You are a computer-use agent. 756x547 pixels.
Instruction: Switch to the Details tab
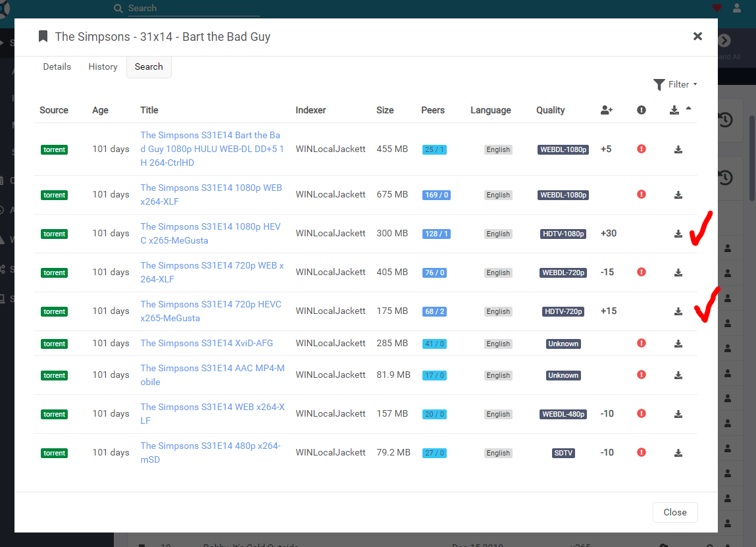[x=57, y=66]
